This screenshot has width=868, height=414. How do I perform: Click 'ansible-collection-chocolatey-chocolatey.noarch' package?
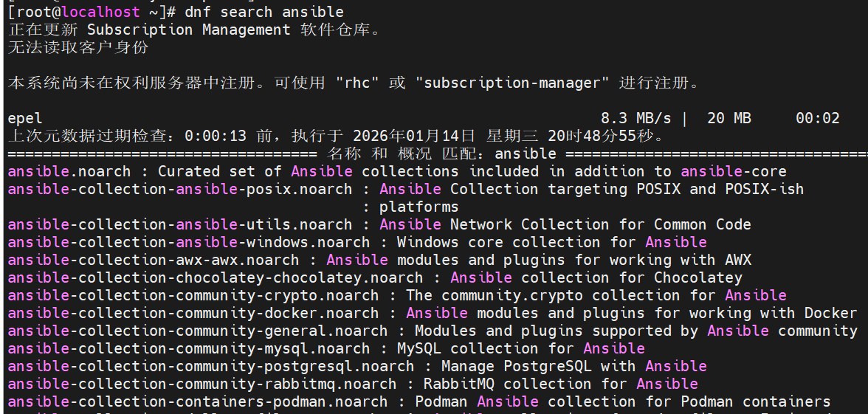coord(216,277)
